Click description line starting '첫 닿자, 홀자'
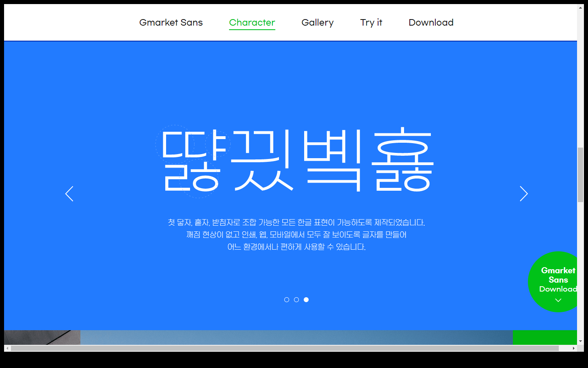This screenshot has height=368, width=588. tap(296, 222)
